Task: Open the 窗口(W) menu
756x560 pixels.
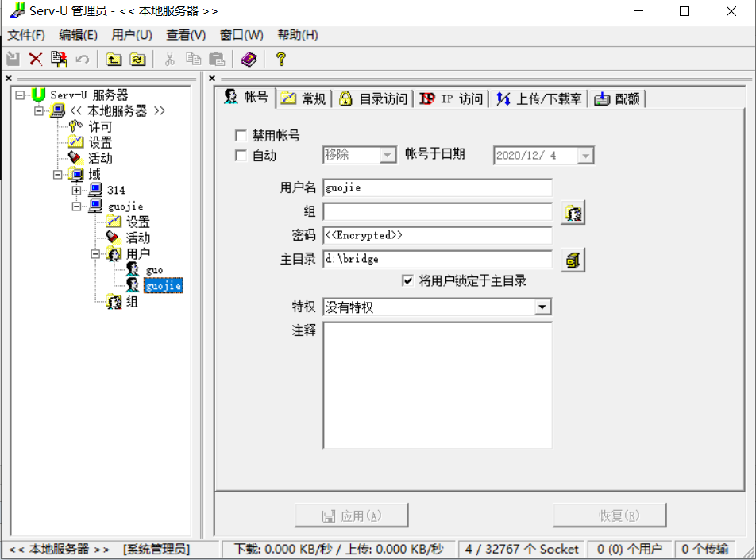Action: tap(241, 35)
